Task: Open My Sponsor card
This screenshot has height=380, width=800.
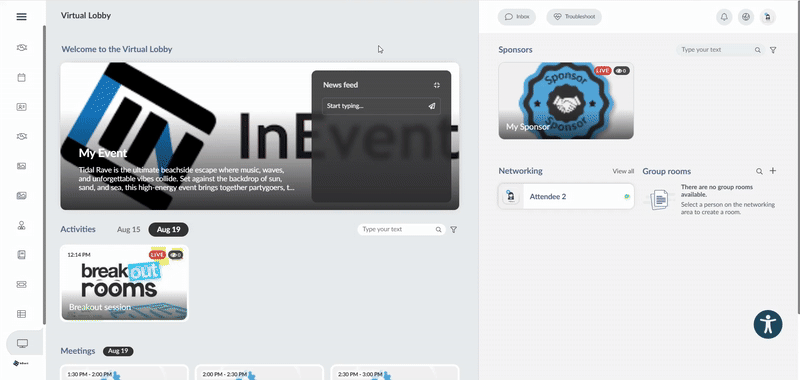Action: tap(566, 100)
